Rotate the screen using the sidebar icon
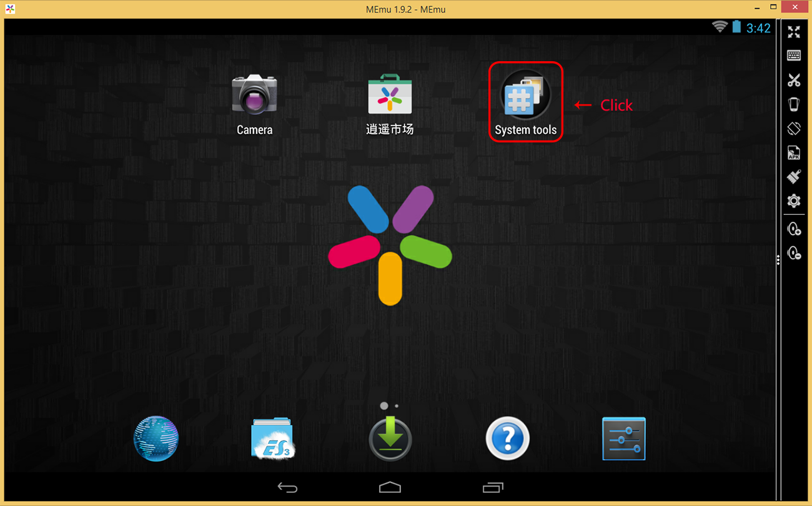812x506 pixels. (x=793, y=128)
